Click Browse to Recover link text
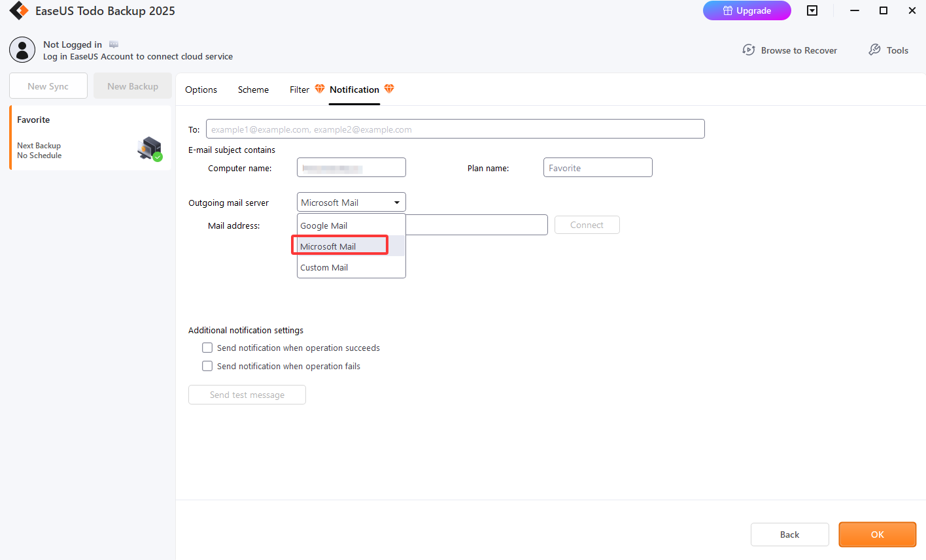Viewport: 926px width, 560px height. pos(799,50)
